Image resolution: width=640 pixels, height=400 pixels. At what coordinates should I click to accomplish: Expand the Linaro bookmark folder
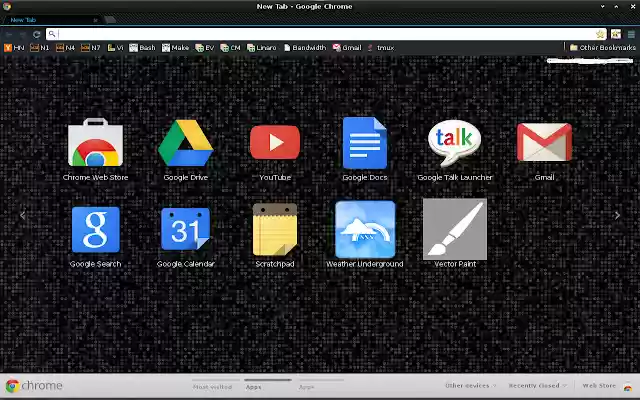tap(262, 48)
